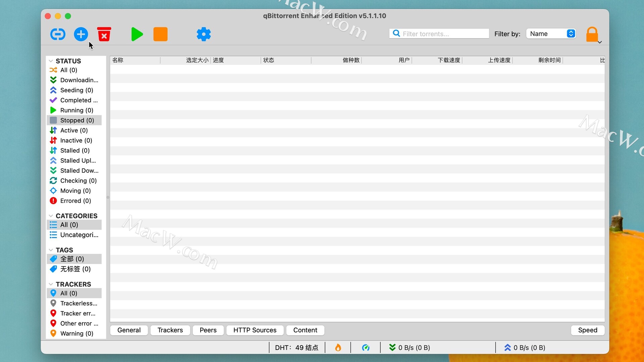644x362 pixels.
Task: Select the Errored (0) filter
Action: (x=74, y=201)
